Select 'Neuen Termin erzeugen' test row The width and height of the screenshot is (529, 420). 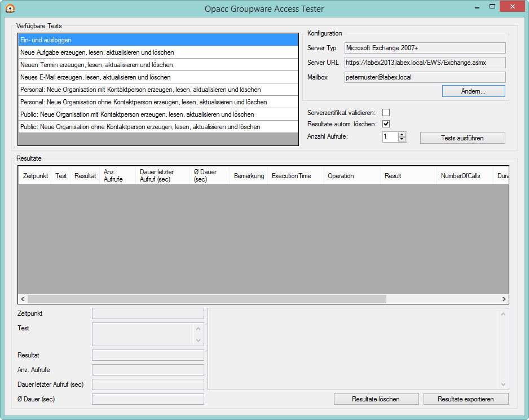click(158, 65)
